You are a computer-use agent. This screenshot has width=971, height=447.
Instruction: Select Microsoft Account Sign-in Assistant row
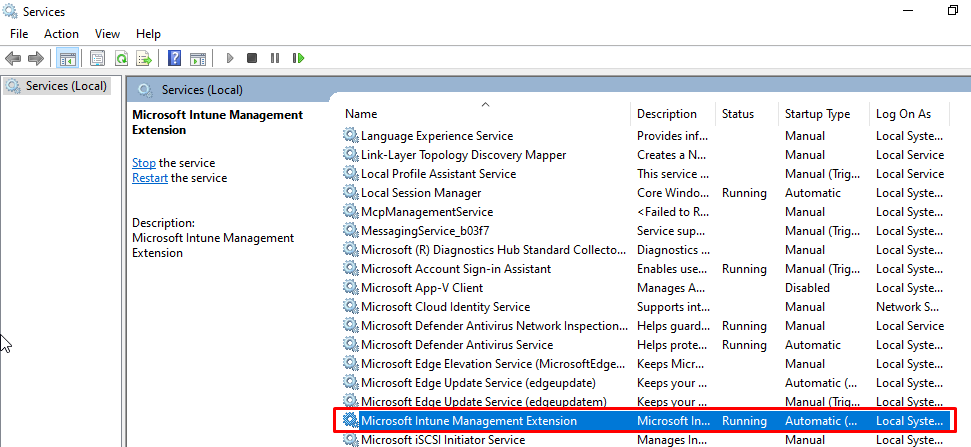pos(646,269)
